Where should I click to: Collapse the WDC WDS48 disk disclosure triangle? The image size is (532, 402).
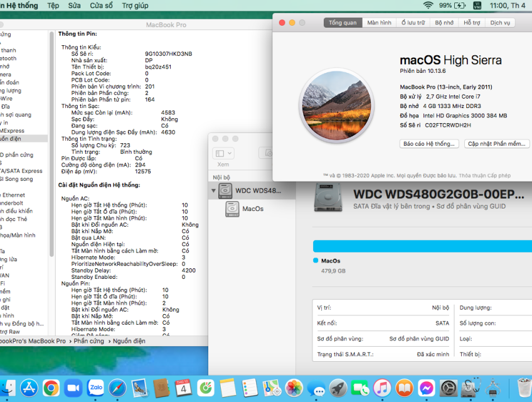coord(213,190)
